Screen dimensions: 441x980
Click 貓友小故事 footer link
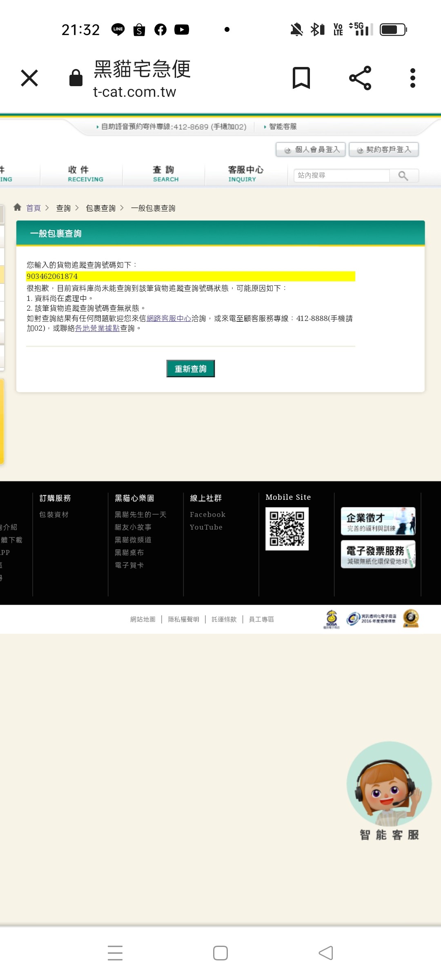(x=133, y=528)
